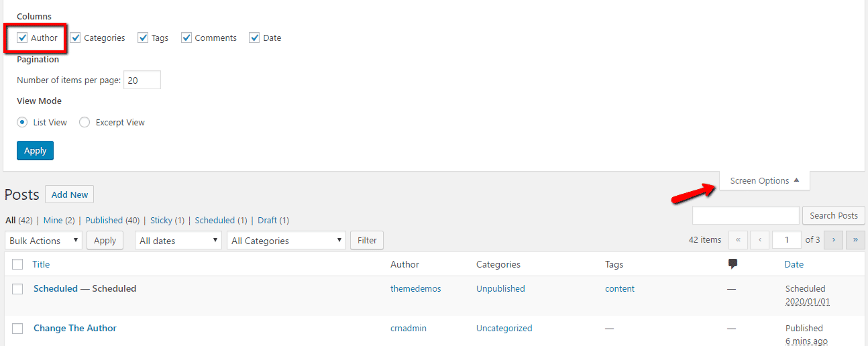
Task: Go to the first page of posts
Action: click(738, 240)
